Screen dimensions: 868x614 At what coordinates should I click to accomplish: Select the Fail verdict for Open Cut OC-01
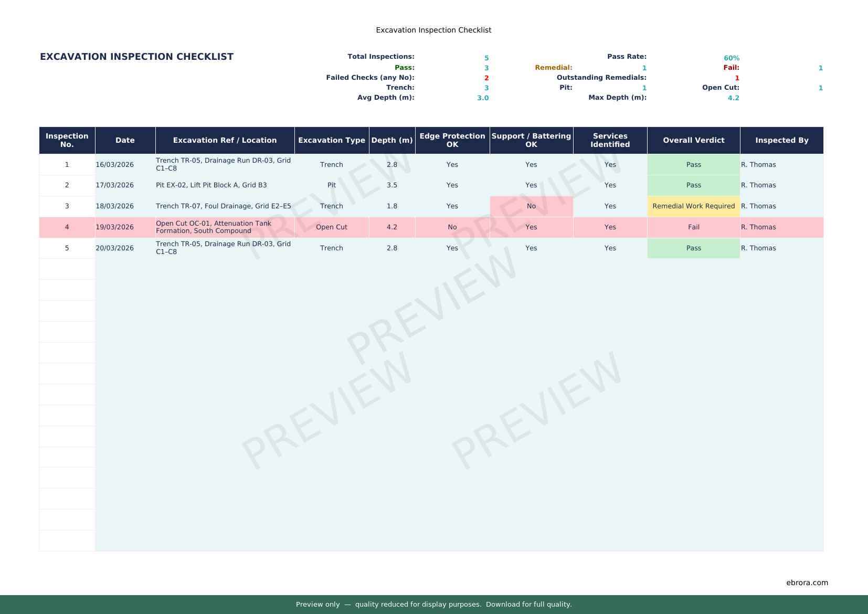(693, 227)
